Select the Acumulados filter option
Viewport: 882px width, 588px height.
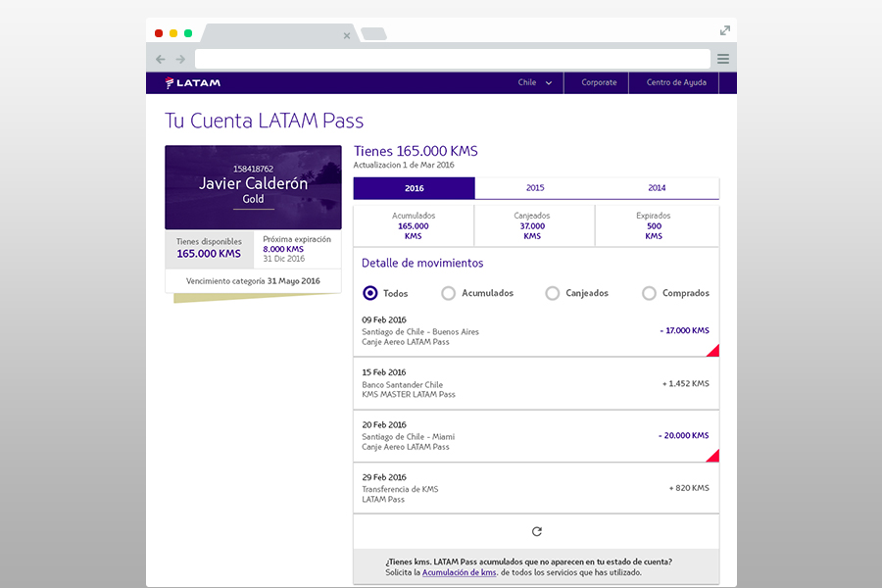(449, 293)
